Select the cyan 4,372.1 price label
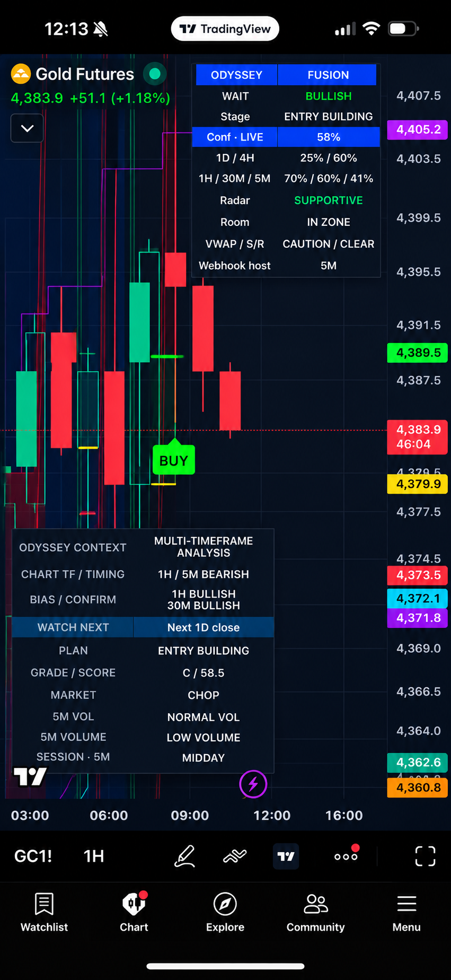 pos(418,598)
